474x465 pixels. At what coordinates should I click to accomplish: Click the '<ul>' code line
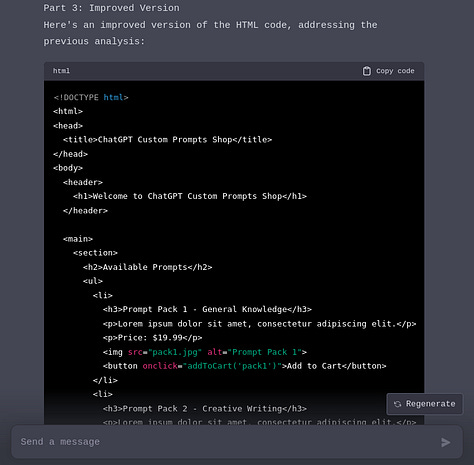[x=93, y=281]
